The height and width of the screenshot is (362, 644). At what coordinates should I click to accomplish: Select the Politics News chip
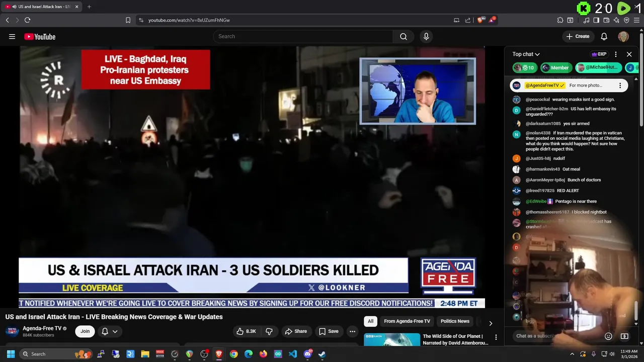(x=455, y=321)
